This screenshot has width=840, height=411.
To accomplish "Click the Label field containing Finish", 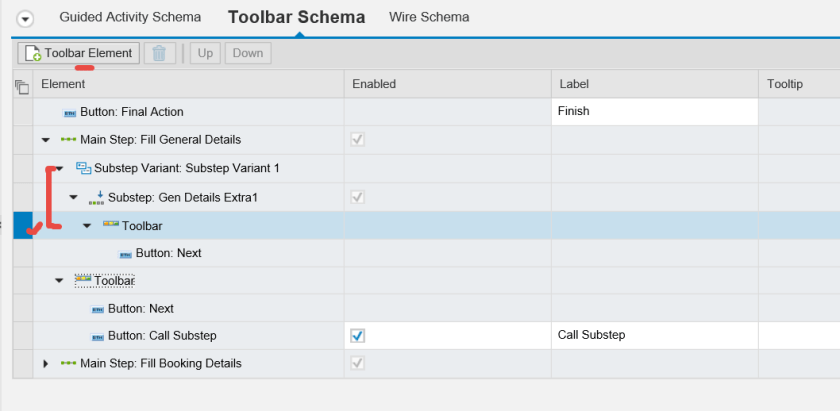I will pos(653,112).
